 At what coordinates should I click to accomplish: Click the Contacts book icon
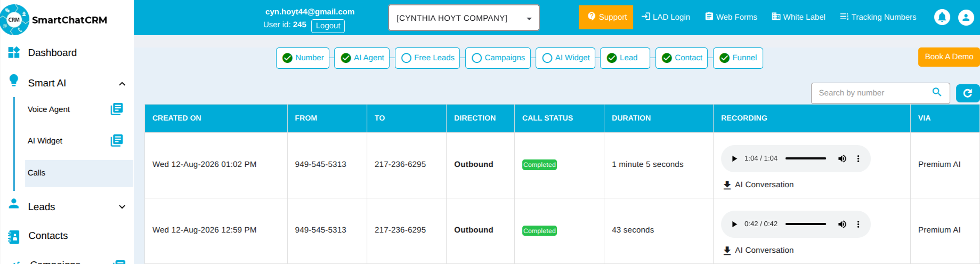pyautogui.click(x=14, y=237)
